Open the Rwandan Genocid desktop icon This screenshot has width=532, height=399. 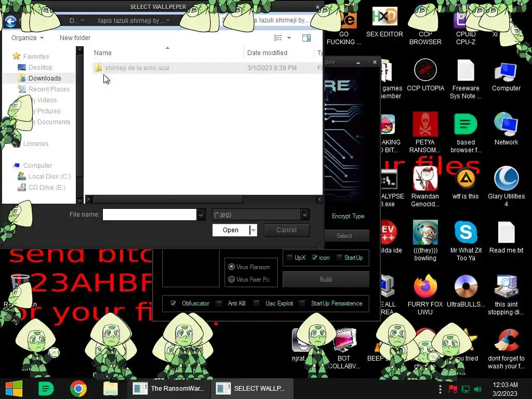point(425,187)
